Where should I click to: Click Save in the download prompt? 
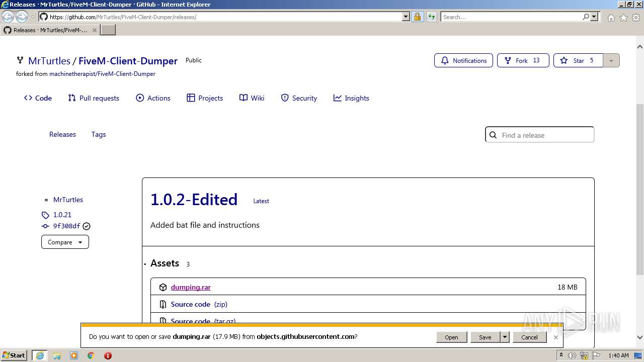tap(485, 337)
